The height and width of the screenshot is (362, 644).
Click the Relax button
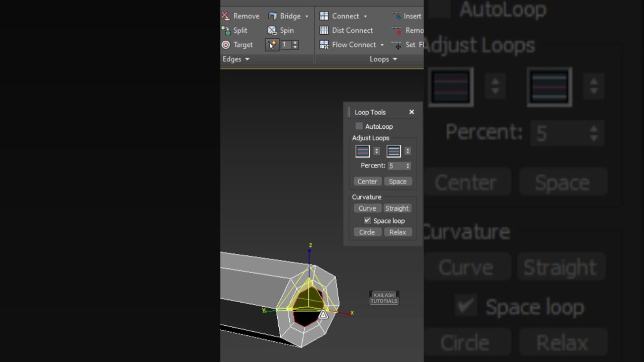397,232
